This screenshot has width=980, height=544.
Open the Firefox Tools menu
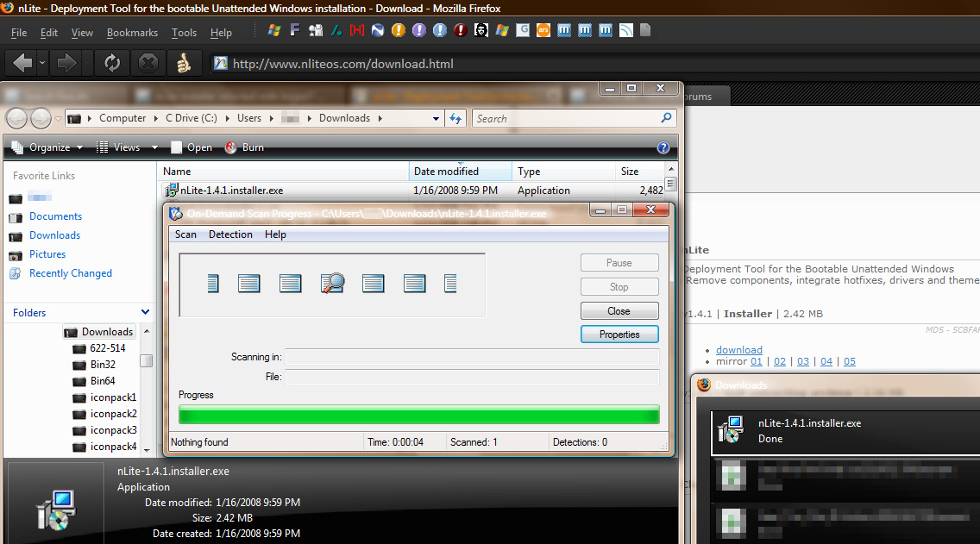point(184,33)
